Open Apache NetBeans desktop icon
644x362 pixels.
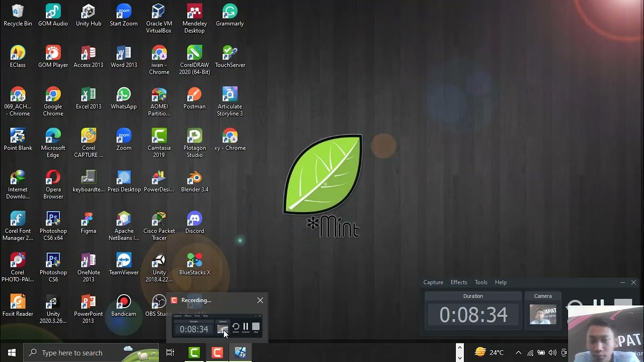pos(124,226)
